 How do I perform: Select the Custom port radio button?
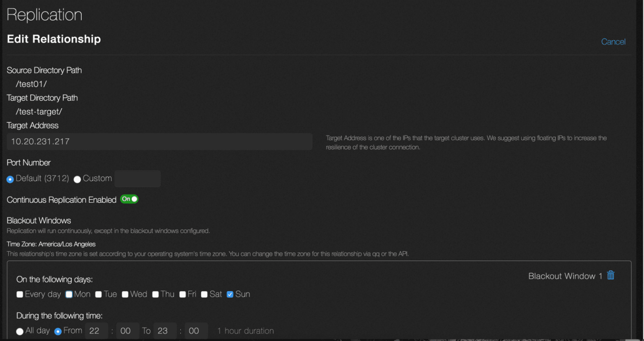[x=77, y=179]
